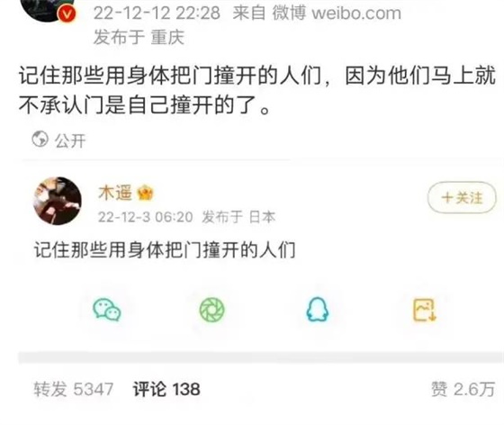Follow 木遥 with the +关注 button

pos(462,197)
